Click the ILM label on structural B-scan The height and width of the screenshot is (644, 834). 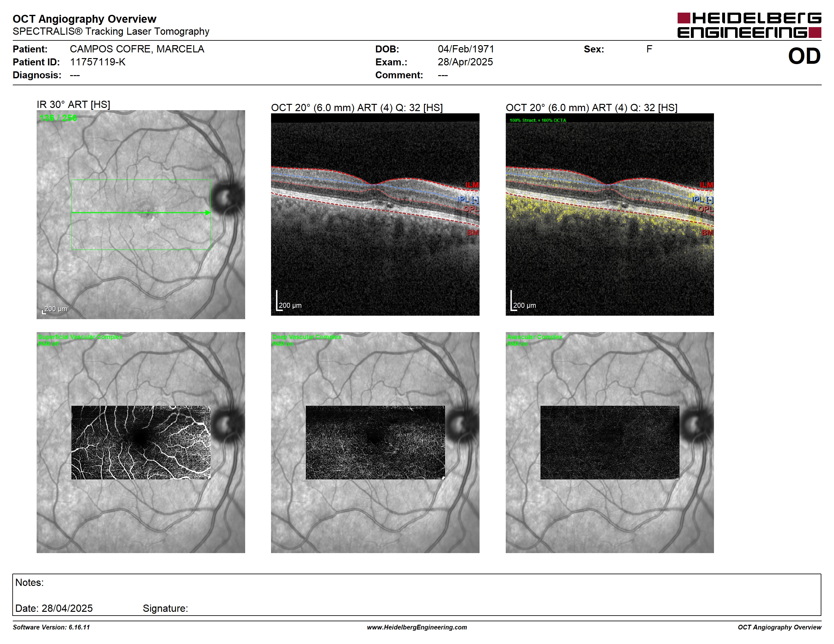tap(472, 185)
